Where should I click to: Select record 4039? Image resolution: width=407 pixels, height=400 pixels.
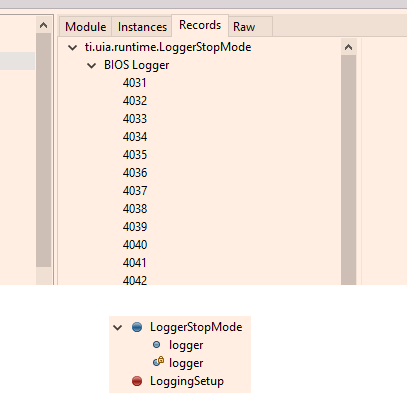135,227
